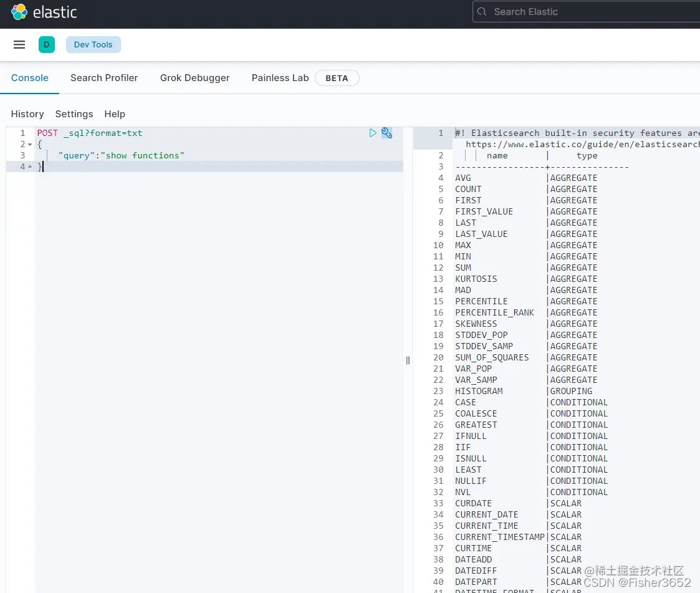The image size is (700, 593).
Task: Click the CURTIME function name
Action: click(x=473, y=548)
